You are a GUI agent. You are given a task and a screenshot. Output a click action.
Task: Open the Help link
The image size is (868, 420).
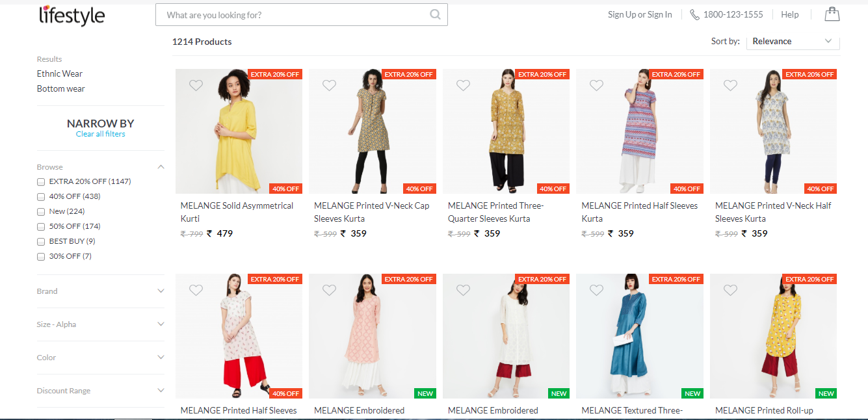[790, 14]
